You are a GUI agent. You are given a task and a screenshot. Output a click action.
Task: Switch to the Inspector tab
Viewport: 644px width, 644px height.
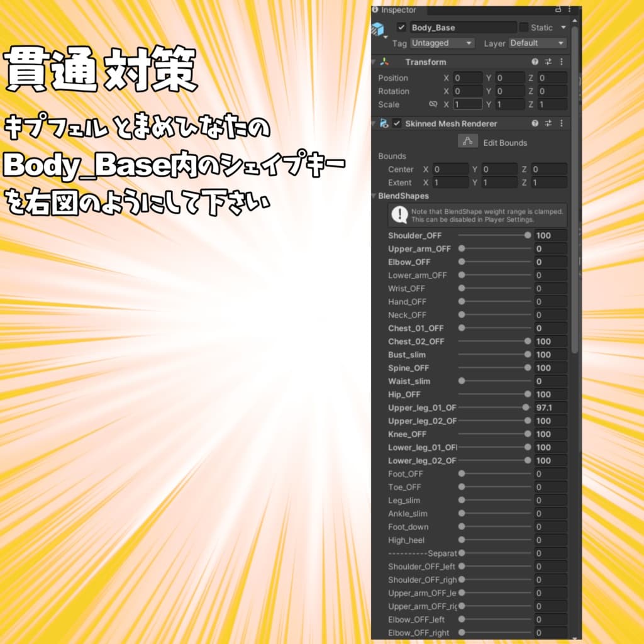(397, 10)
